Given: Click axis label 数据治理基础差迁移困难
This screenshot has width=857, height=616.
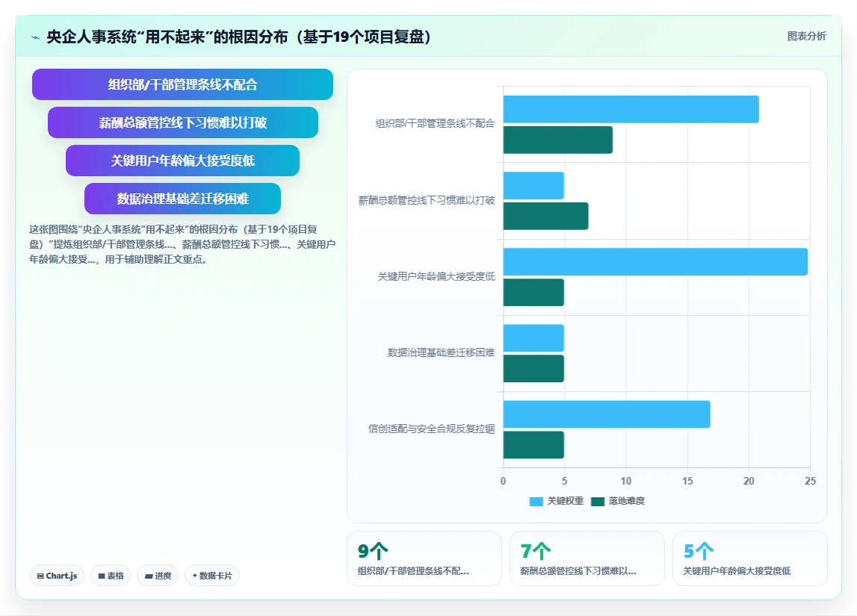Looking at the screenshot, I should (x=441, y=352).
